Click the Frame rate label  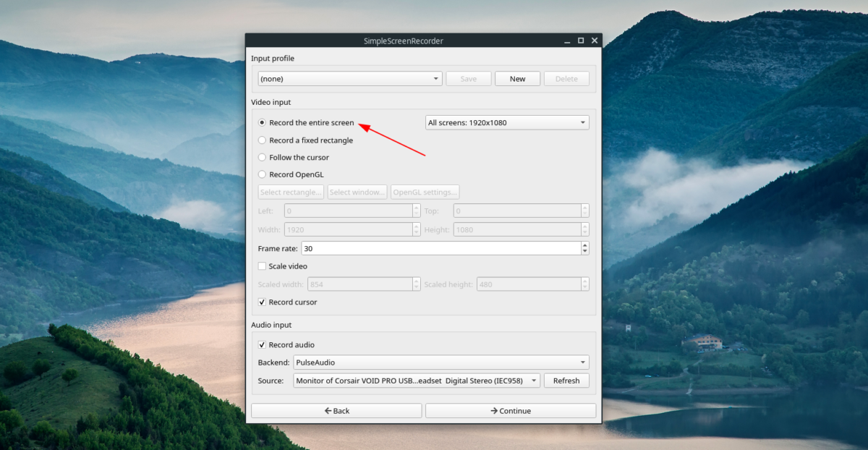click(x=278, y=249)
